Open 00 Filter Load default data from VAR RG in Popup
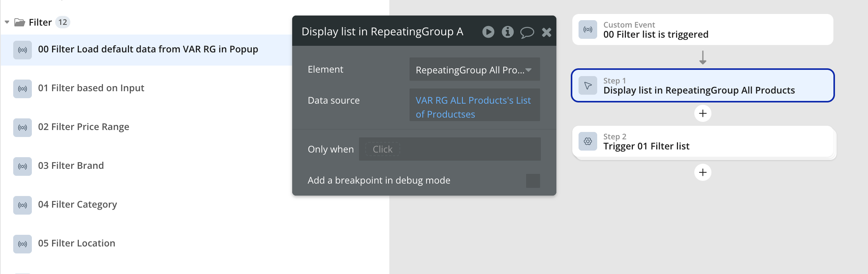 [x=148, y=49]
